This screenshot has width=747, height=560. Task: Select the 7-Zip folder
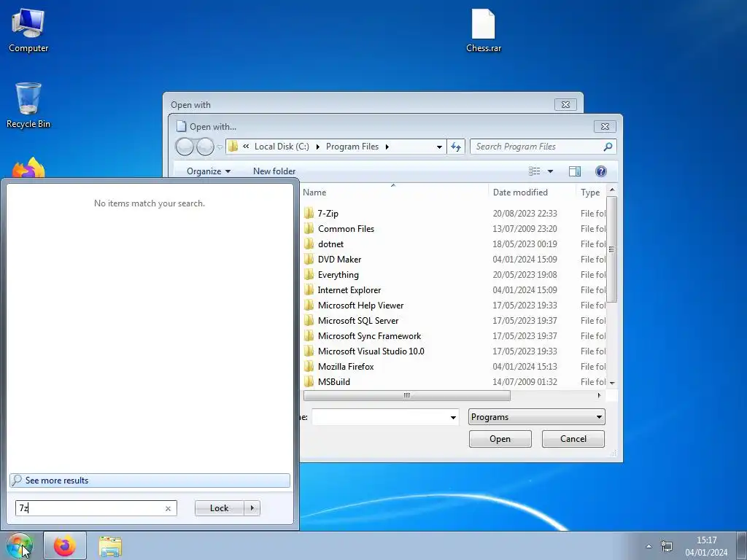pyautogui.click(x=328, y=214)
